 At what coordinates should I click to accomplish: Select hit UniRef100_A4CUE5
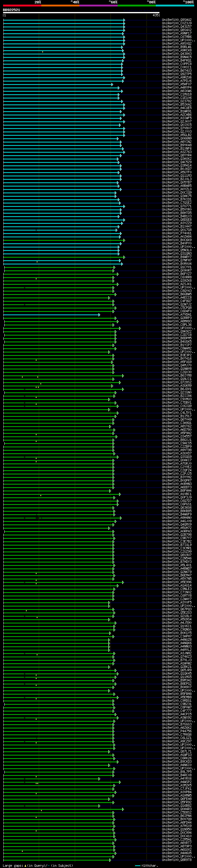[177, 108]
